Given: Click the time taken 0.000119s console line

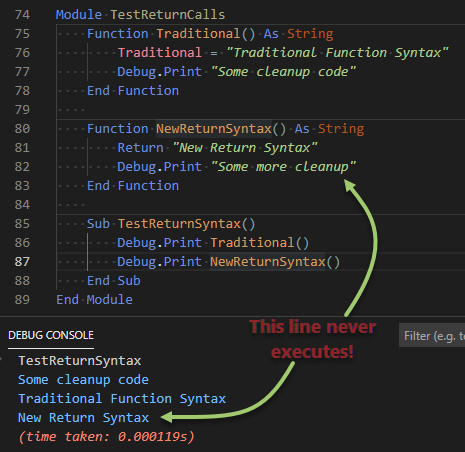Looking at the screenshot, I should coord(106,437).
